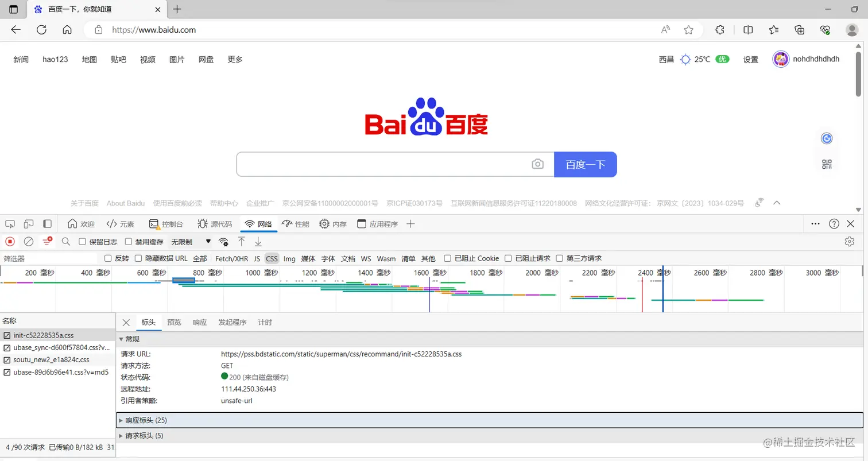Open 设置 link on Baidu
Image resolution: width=868 pixels, height=461 pixels.
click(750, 59)
